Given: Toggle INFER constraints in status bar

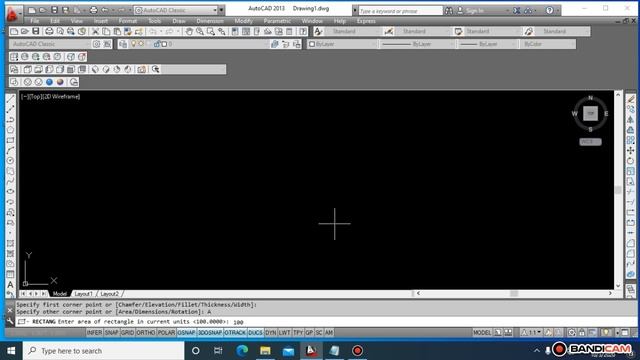Looking at the screenshot, I should coord(94,333).
